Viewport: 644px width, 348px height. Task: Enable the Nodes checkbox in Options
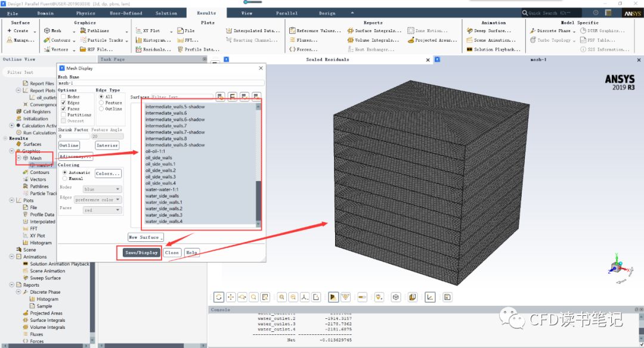click(x=63, y=97)
